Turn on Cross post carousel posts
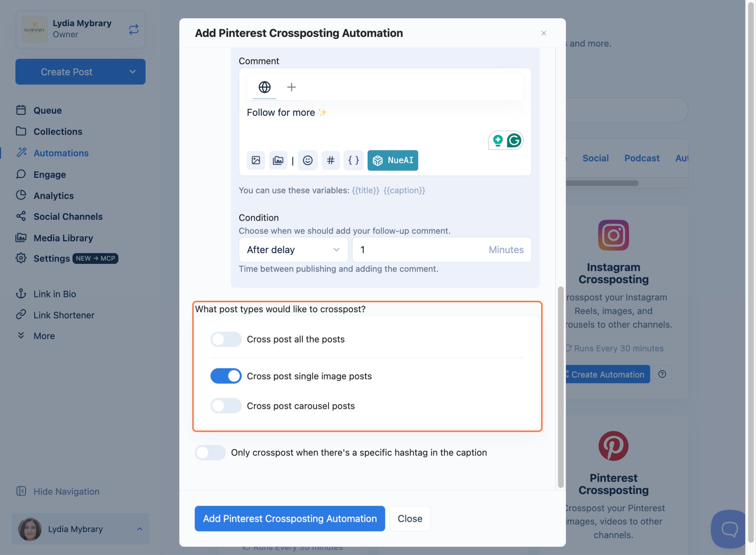Viewport: 756px width, 555px height. [x=226, y=406]
